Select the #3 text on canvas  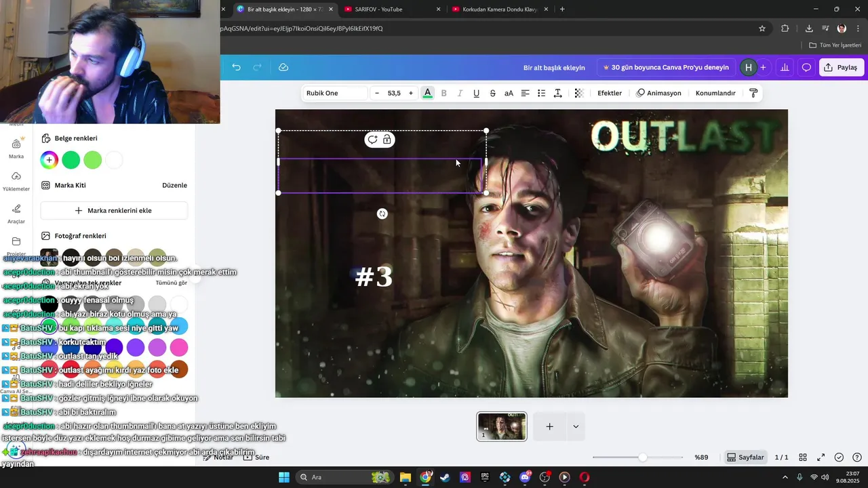[374, 277]
